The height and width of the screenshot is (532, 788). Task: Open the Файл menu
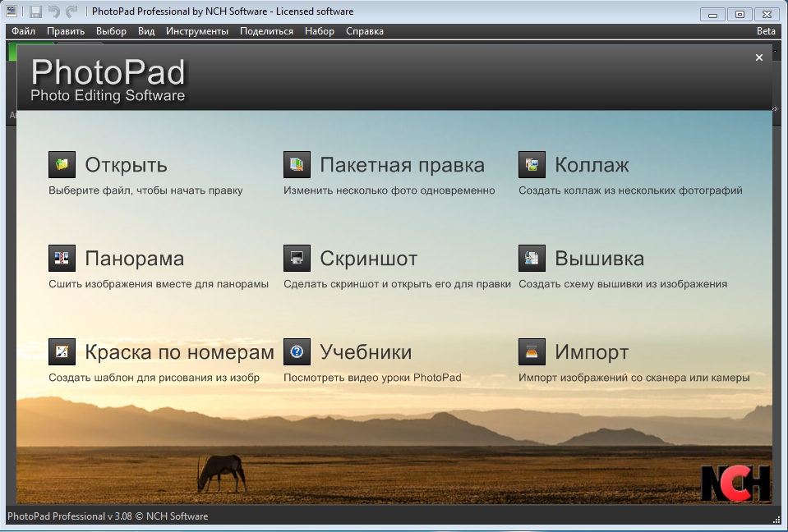23,31
